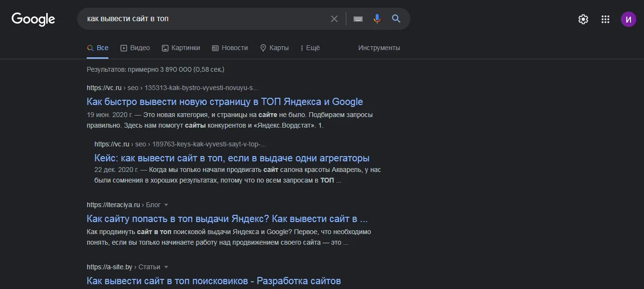
Task: Click the vc.ru URL ending "189763-keys-kak"
Action: pos(180,144)
